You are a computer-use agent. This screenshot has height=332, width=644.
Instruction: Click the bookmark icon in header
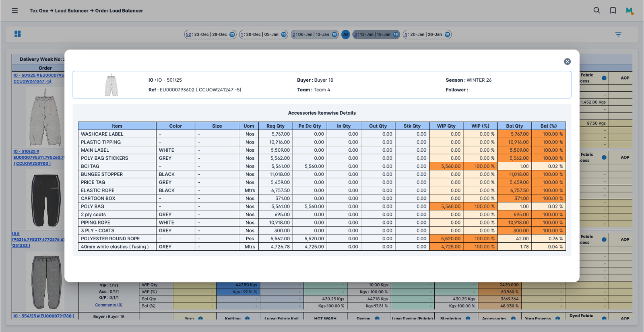click(613, 10)
